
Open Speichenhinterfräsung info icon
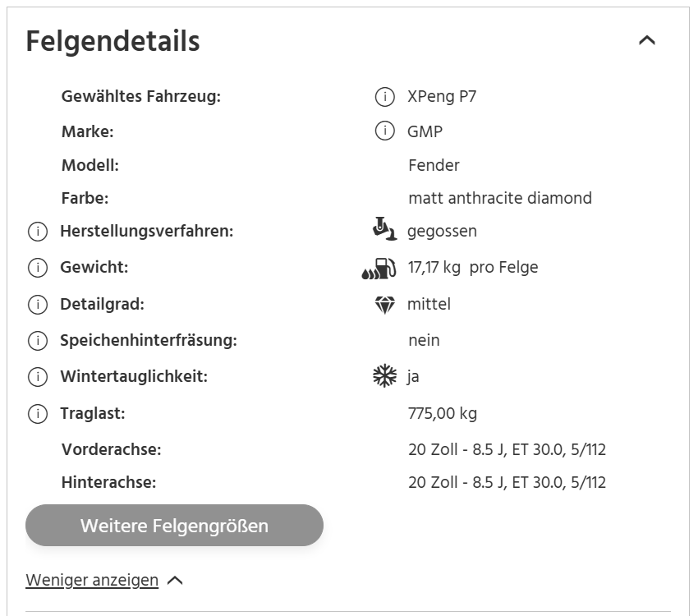pyautogui.click(x=38, y=341)
